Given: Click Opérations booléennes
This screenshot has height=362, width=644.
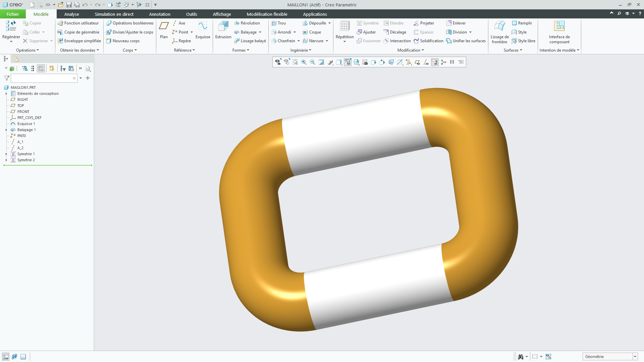Looking at the screenshot, I should (130, 23).
